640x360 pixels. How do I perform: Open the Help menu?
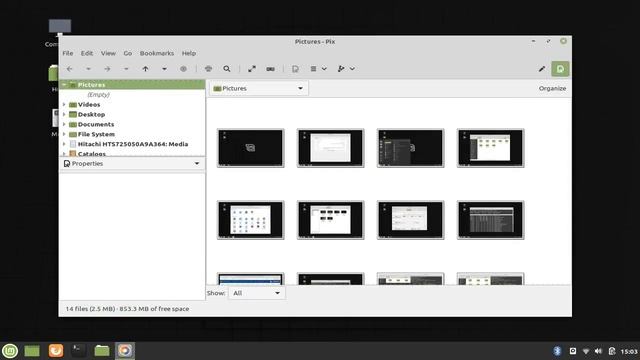click(x=189, y=53)
